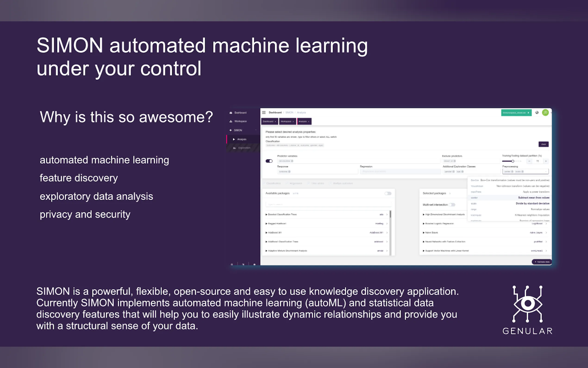Click the globe language icon
The height and width of the screenshot is (368, 588).
(x=537, y=112)
